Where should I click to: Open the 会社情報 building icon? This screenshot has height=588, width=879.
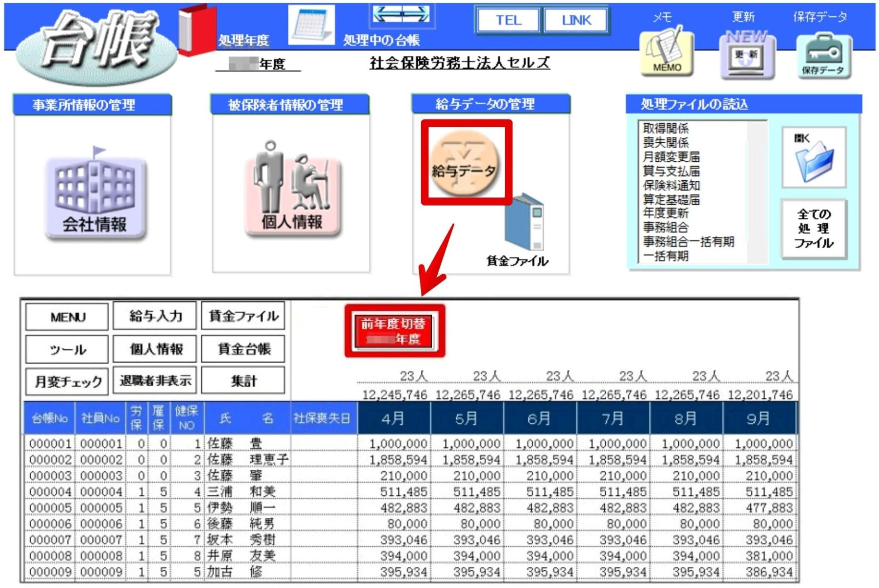tap(95, 193)
